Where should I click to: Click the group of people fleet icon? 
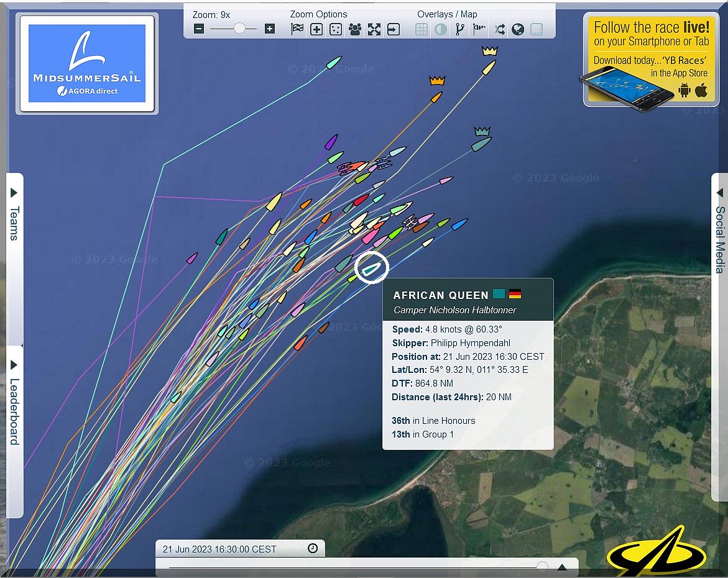[355, 29]
